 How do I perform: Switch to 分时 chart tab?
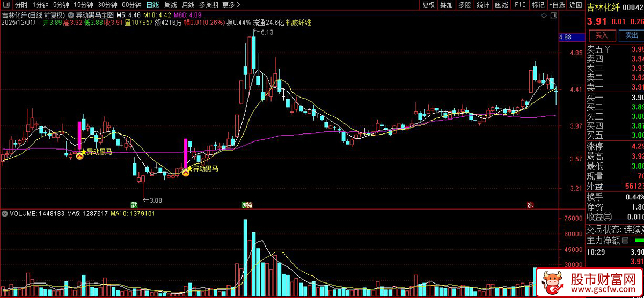tap(20, 5)
